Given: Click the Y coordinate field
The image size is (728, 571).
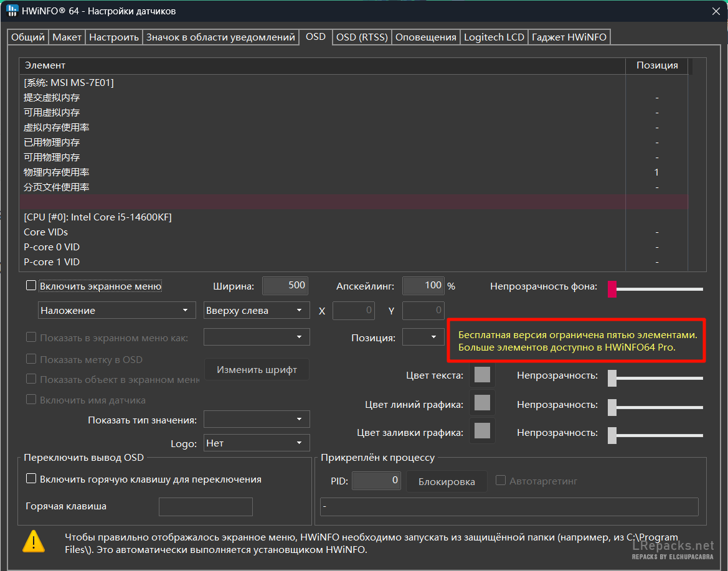Looking at the screenshot, I should 423,311.
